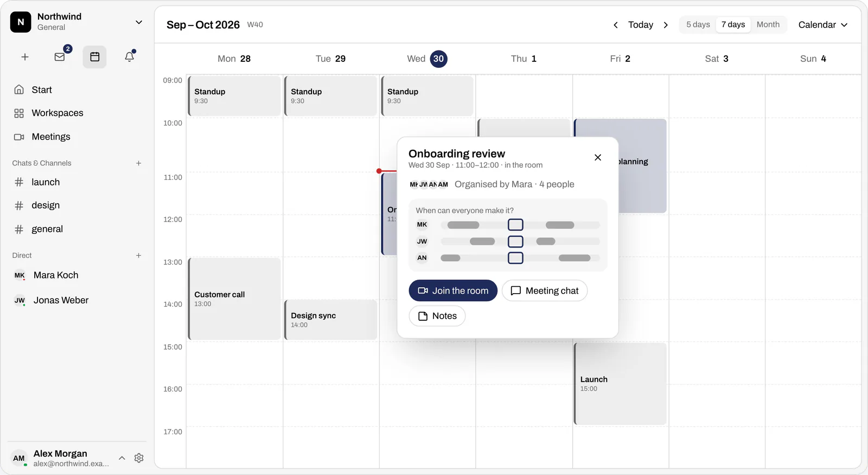Select the MK proposed time slot box
868x475 pixels.
[x=515, y=225]
